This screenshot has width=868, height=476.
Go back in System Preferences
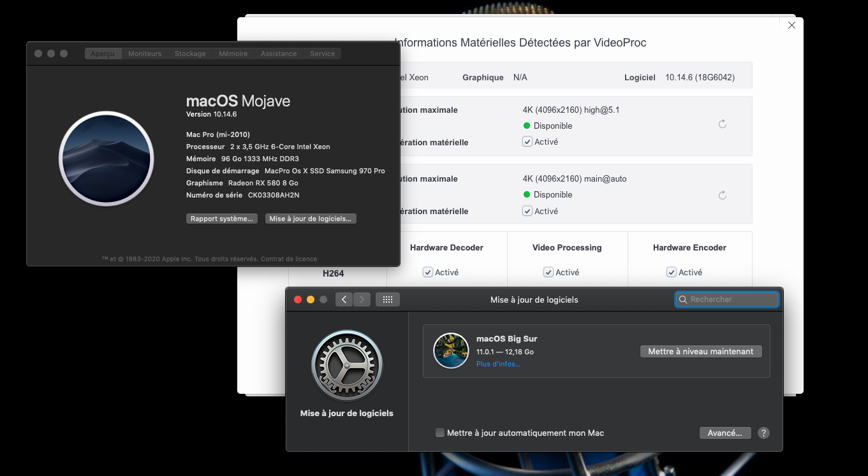(344, 299)
